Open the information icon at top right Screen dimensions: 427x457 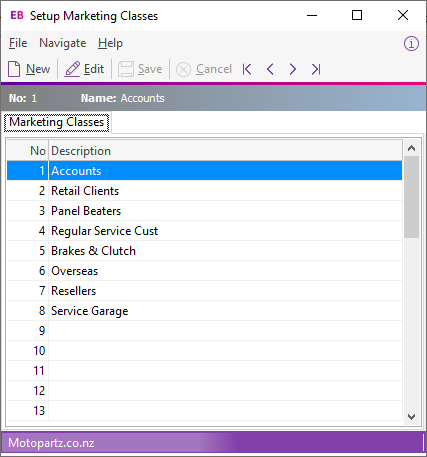[x=411, y=44]
